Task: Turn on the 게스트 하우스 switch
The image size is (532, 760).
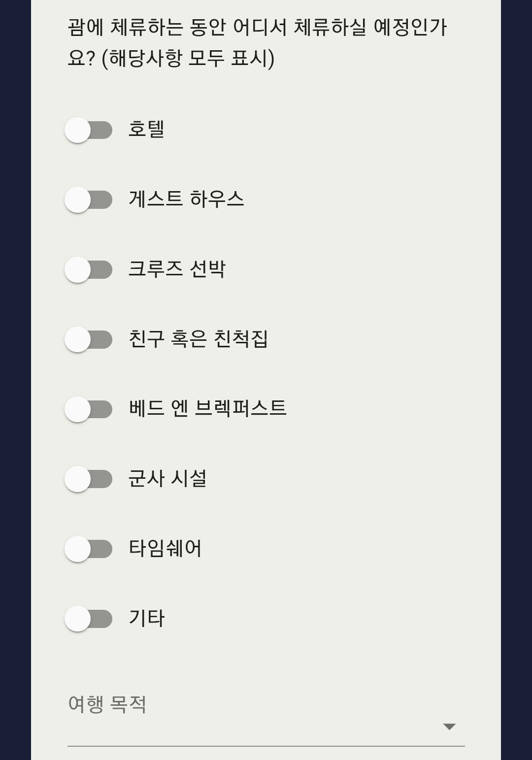Action: click(89, 199)
